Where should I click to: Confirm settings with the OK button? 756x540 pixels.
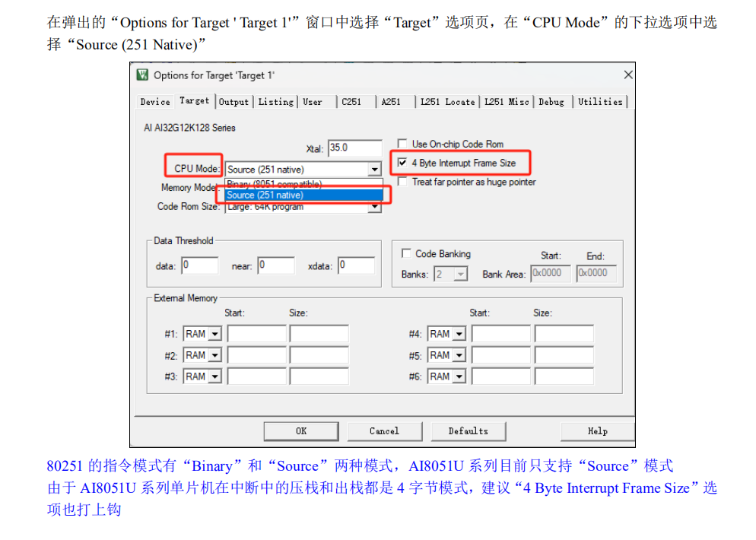[301, 431]
